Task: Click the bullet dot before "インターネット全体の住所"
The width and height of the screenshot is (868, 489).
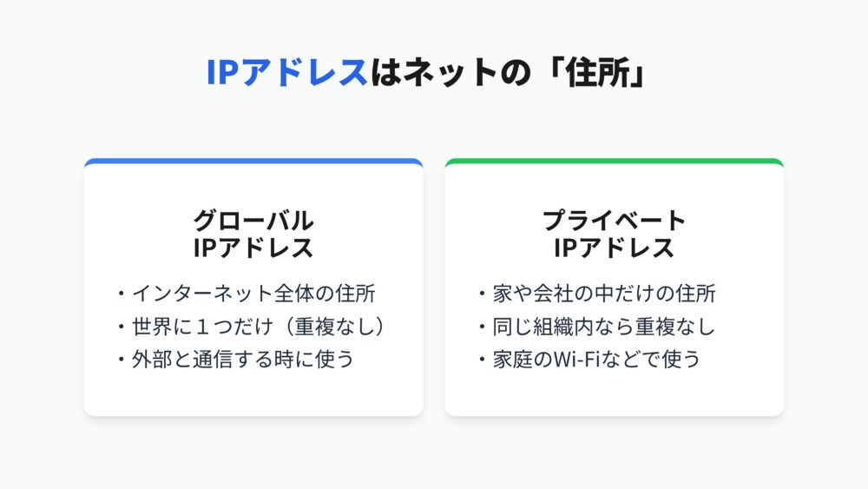Action: click(122, 294)
